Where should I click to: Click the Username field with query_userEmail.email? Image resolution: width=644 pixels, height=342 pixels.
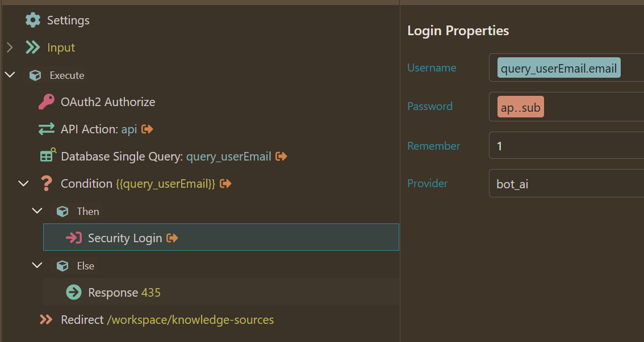(566, 68)
